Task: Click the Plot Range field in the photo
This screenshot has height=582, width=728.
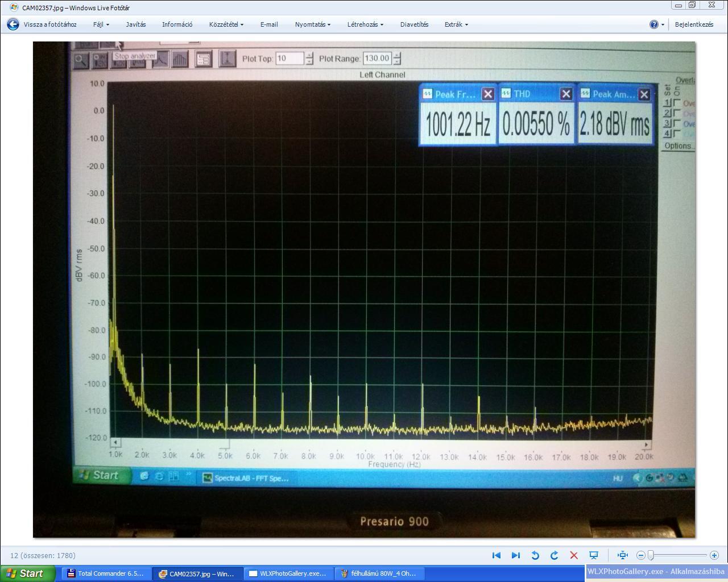Action: click(x=377, y=59)
